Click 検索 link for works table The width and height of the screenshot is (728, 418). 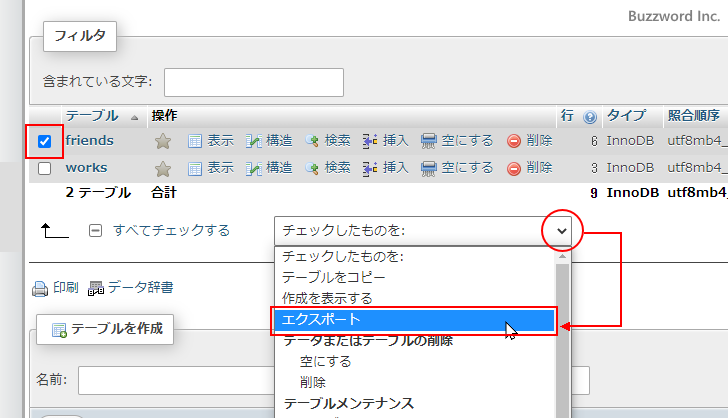(x=338, y=167)
